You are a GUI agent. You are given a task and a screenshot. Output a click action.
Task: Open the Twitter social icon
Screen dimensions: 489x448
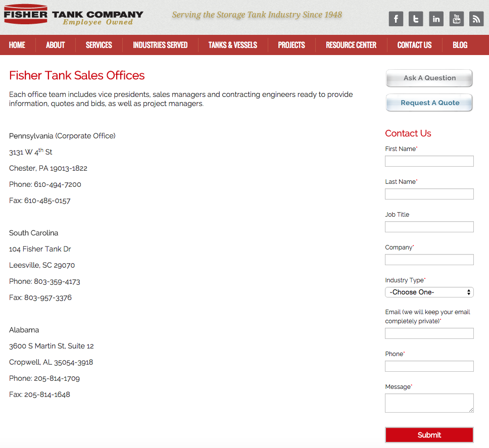point(416,19)
